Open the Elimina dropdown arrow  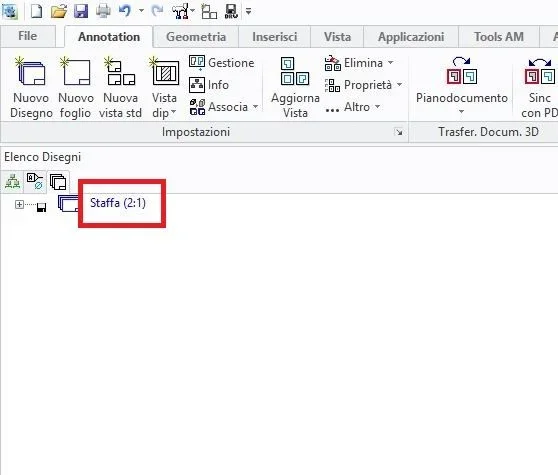(x=390, y=63)
